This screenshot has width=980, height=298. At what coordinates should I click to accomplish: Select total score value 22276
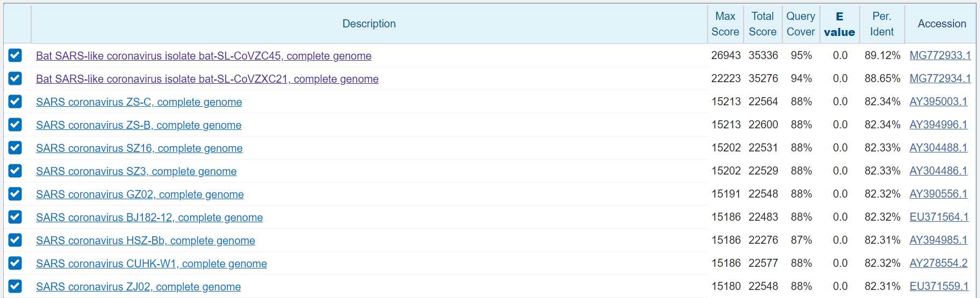click(x=763, y=240)
